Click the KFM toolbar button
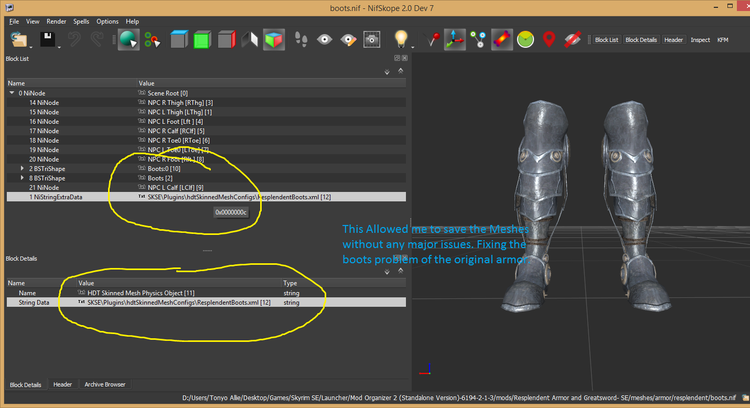Image resolution: width=750 pixels, height=408 pixels. click(723, 40)
